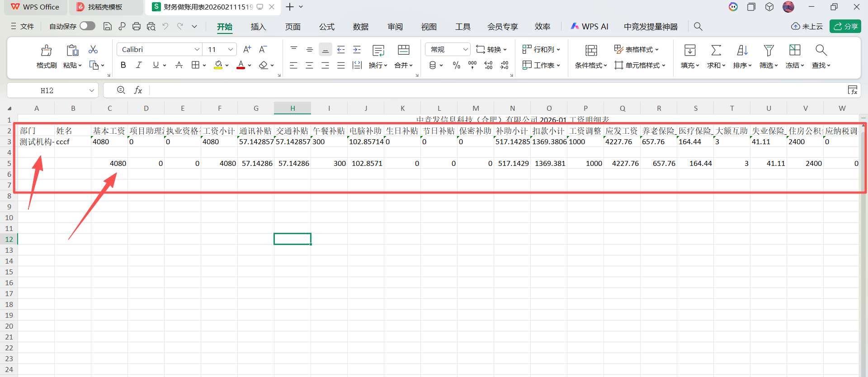This screenshot has width=868, height=377.
Task: Toggle the AutoSave (自动保存) switch
Action: coord(87,26)
